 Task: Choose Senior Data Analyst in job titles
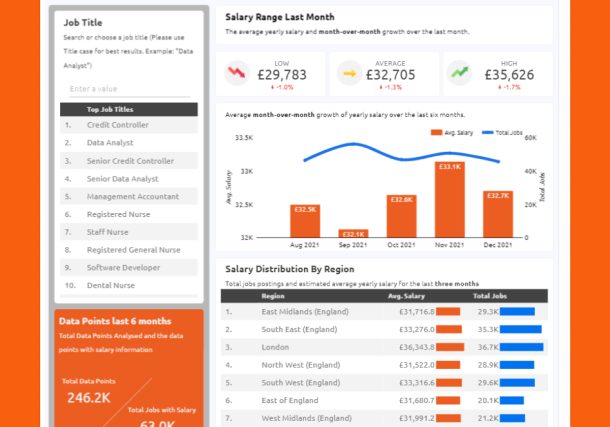(x=123, y=179)
